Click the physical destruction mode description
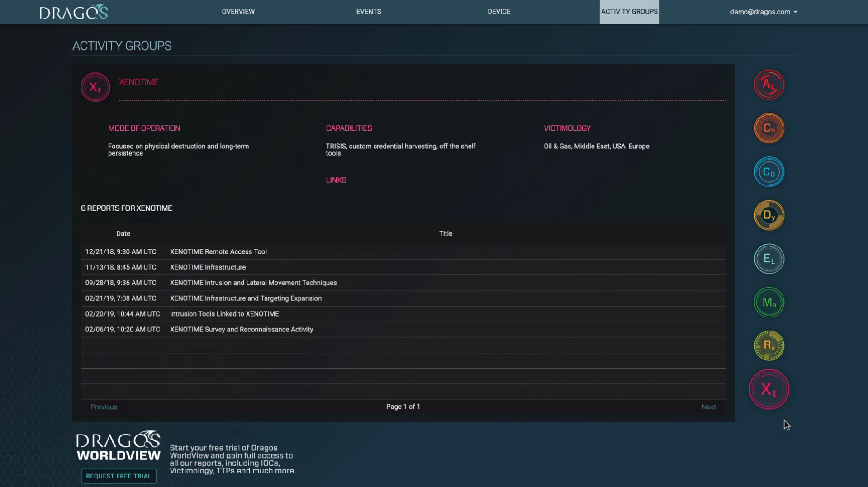Screen dimensions: 868x487 178,150
